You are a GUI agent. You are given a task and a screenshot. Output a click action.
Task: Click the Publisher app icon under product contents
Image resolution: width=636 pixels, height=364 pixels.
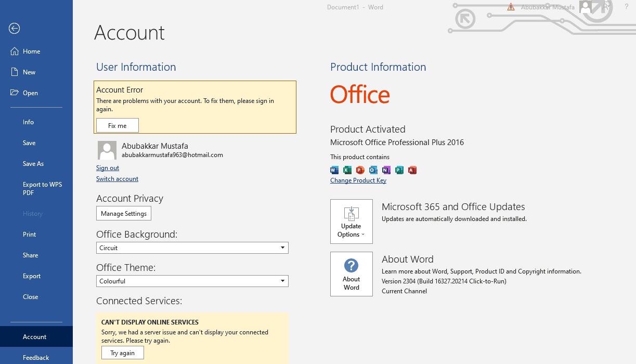(x=399, y=170)
